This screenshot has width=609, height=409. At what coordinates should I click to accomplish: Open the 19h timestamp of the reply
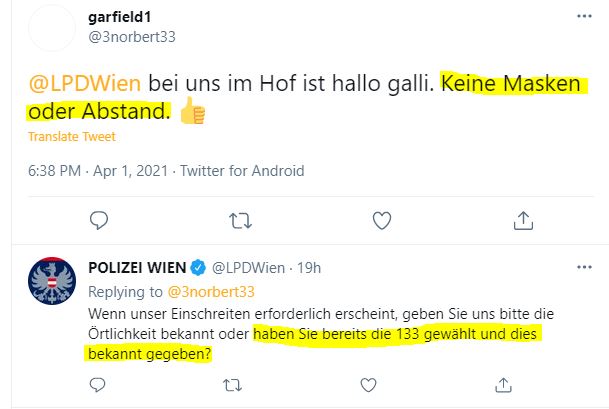(309, 268)
